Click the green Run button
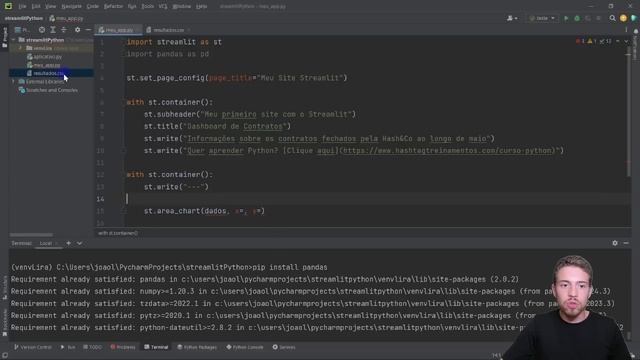Screen dimensions: 640x360 click(x=566, y=18)
